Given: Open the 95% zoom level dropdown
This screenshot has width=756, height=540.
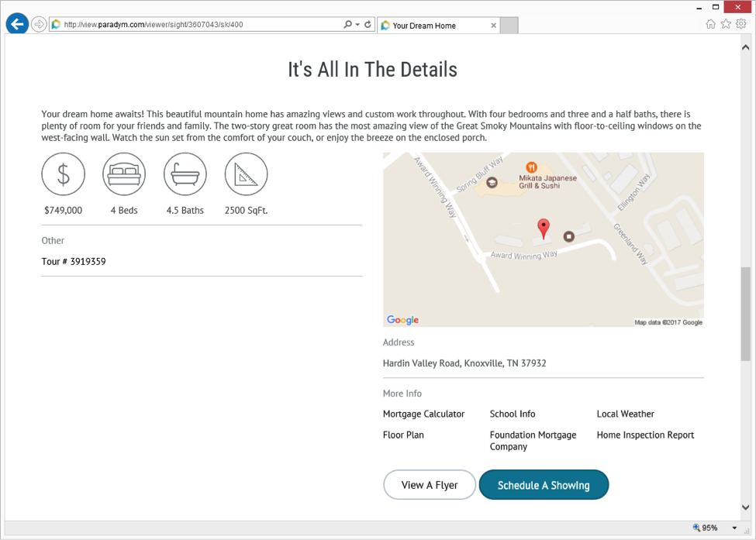Looking at the screenshot, I should [734, 528].
